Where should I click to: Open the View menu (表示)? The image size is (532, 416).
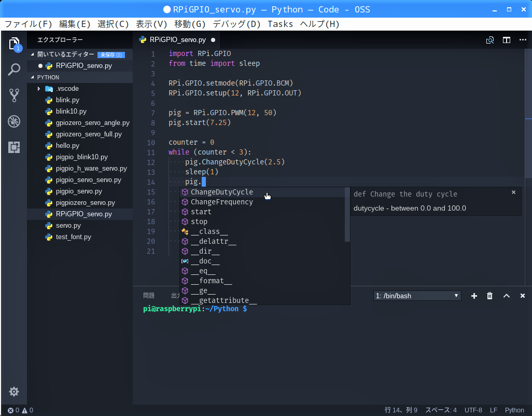[x=151, y=24]
